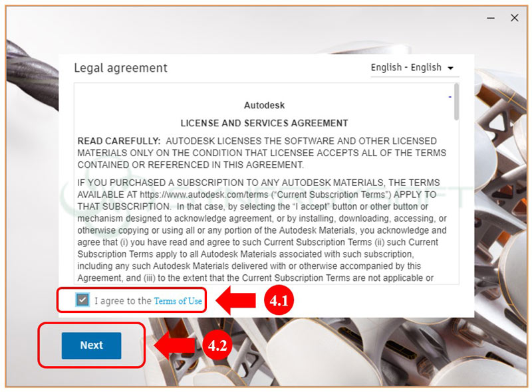The height and width of the screenshot is (392, 532).
Task: Click the Legal agreement heading
Action: click(x=121, y=68)
